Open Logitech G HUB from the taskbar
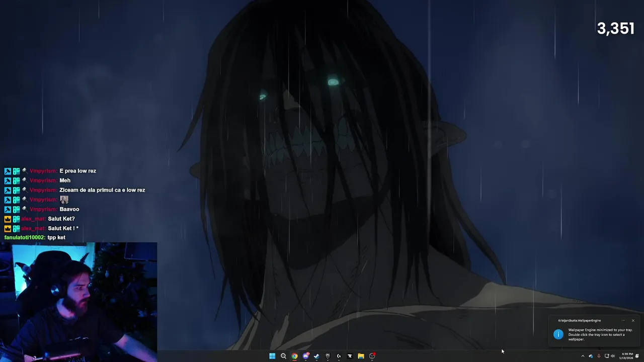The image size is (644, 362). point(339,356)
